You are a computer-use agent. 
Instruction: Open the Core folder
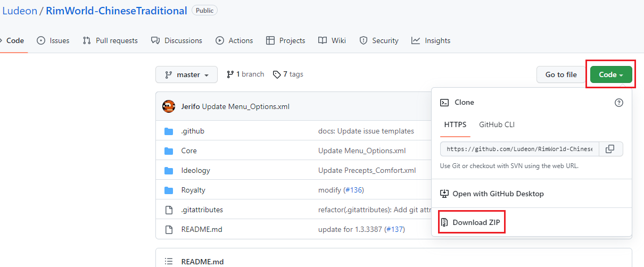point(189,151)
